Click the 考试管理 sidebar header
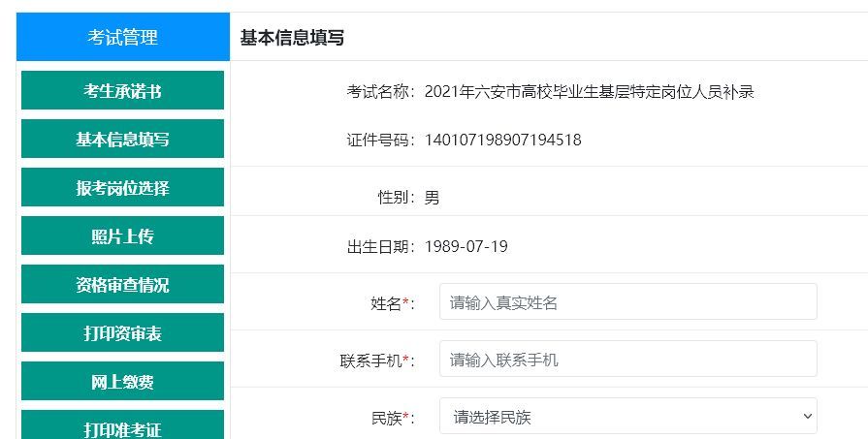 coord(122,38)
